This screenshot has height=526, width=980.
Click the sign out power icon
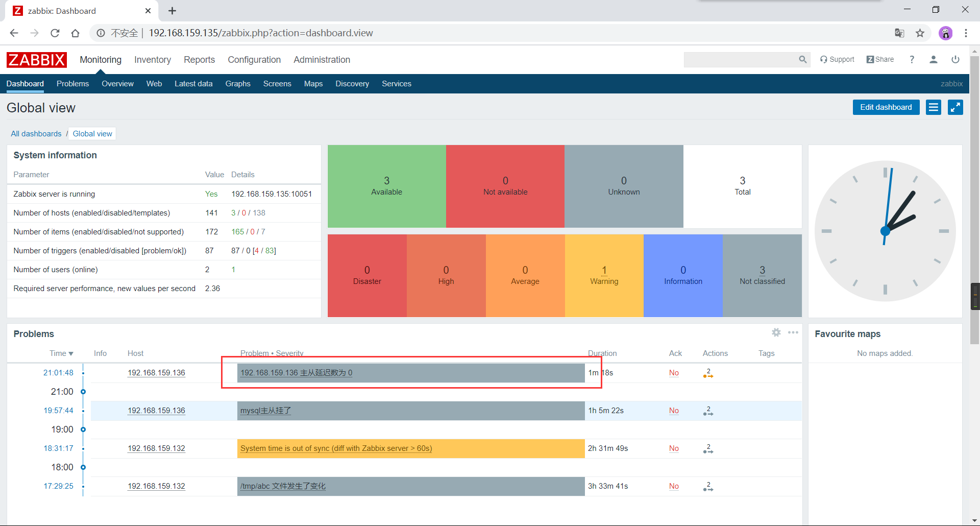pos(955,60)
